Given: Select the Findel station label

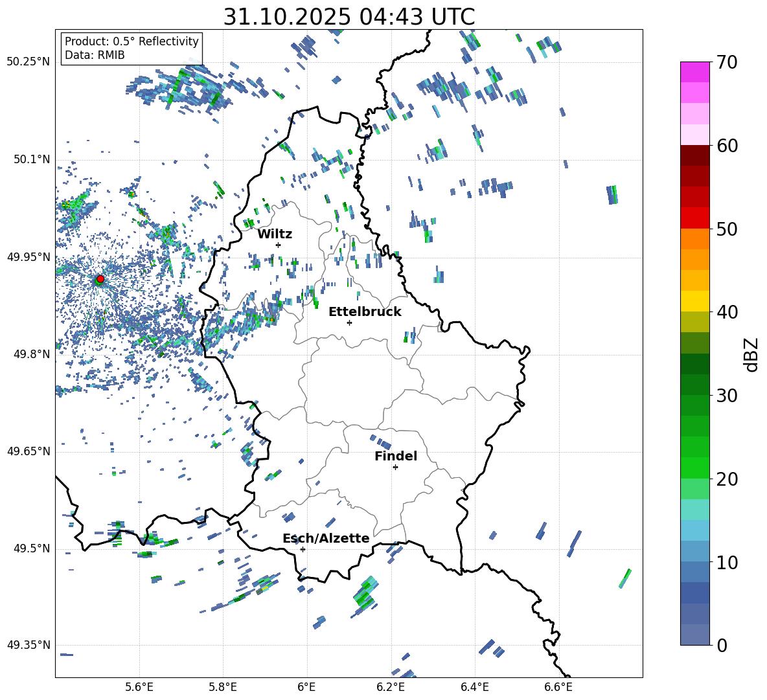Looking at the screenshot, I should click(396, 456).
